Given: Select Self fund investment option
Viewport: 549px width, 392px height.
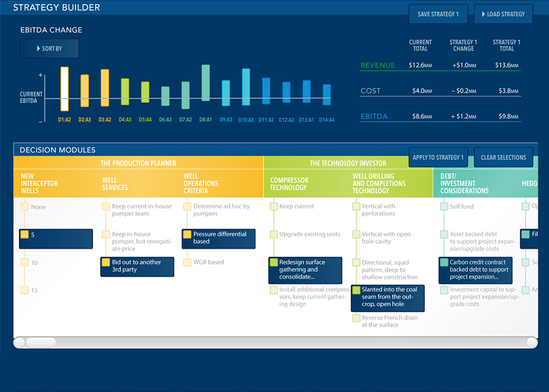Looking at the screenshot, I should 444,206.
